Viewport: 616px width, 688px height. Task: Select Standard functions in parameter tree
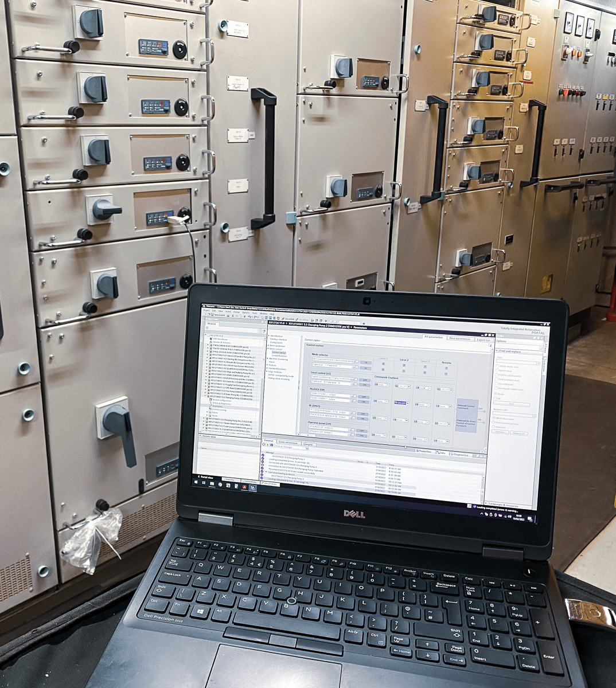click(277, 369)
